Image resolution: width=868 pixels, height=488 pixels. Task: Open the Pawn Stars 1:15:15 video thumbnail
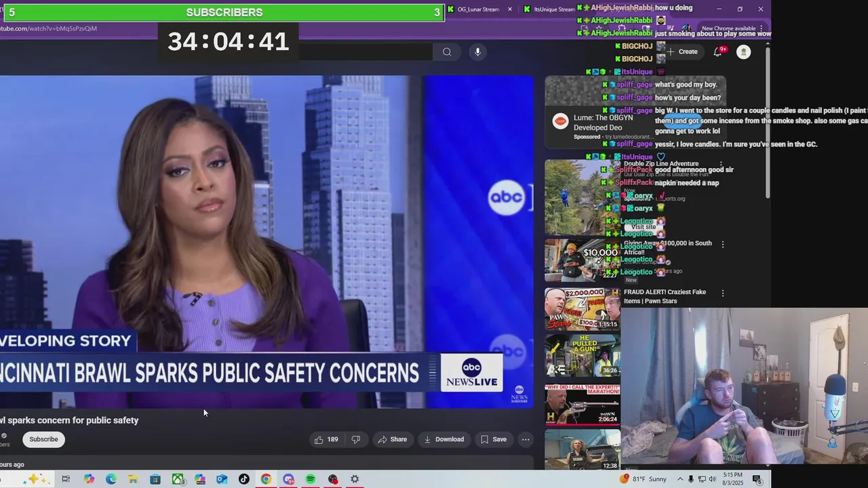coord(583,309)
